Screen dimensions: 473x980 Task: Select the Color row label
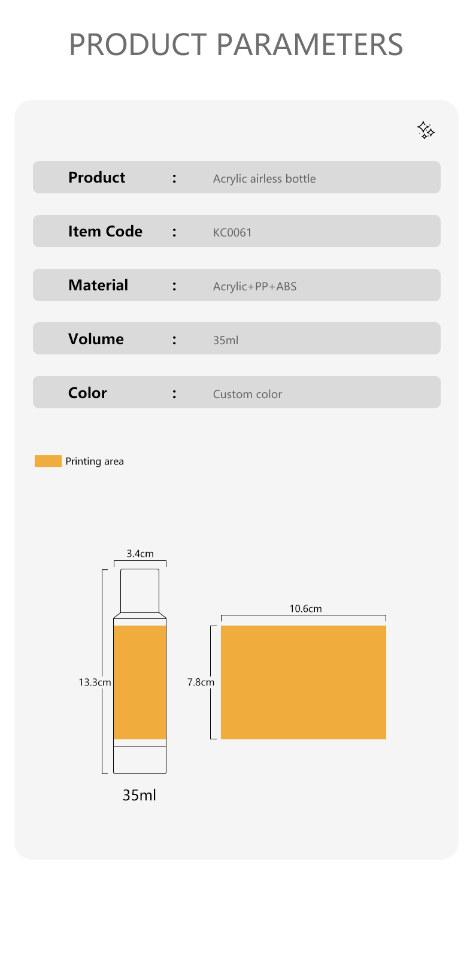click(x=87, y=393)
